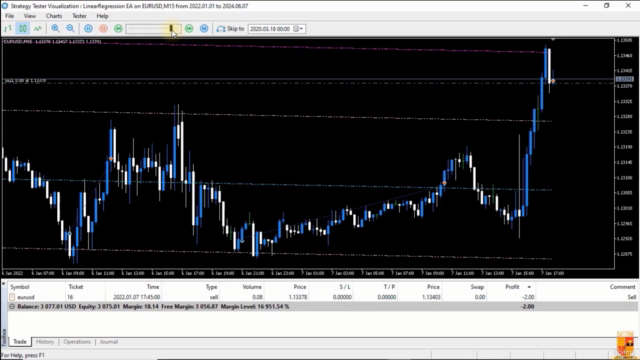Click the chart shift marker triangle
Image resolution: width=640 pixels, height=360 pixels.
(553, 40)
